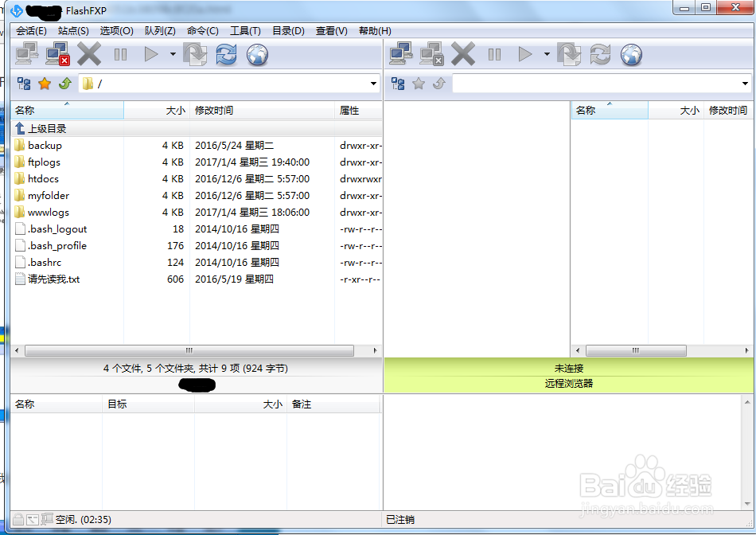Open the left pane play button dropdown arrow
The height and width of the screenshot is (535, 756).
173,54
